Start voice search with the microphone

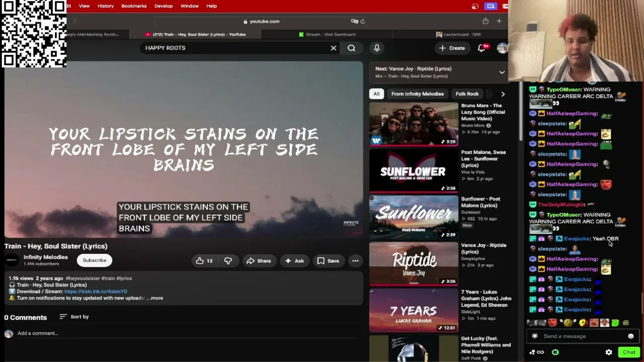click(377, 48)
